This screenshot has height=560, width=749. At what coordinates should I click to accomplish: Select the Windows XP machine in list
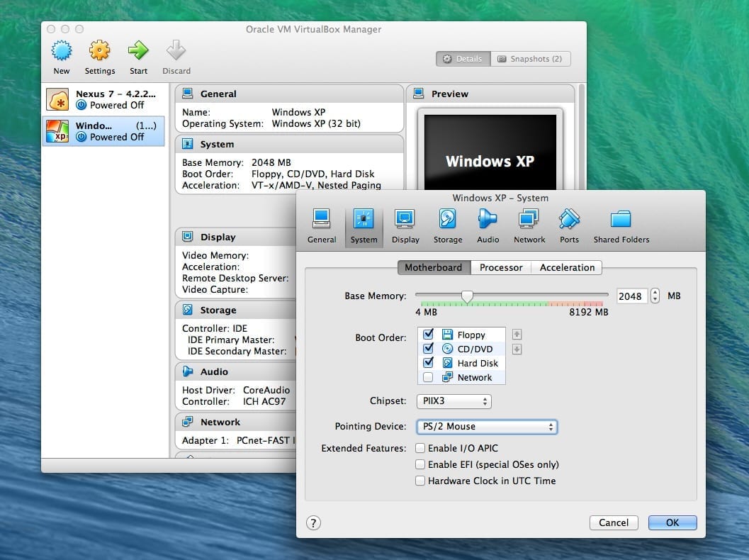(x=103, y=131)
